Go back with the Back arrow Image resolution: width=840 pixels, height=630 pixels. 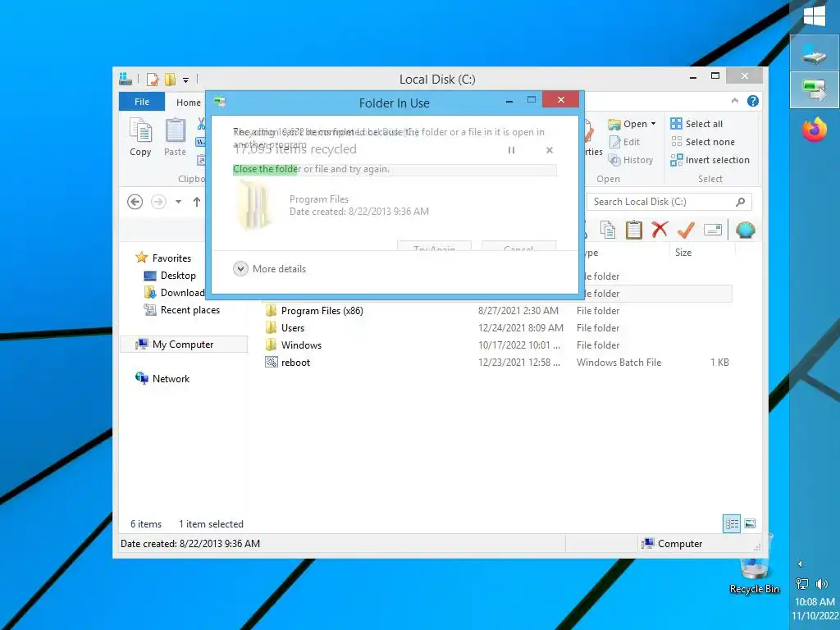(x=135, y=202)
